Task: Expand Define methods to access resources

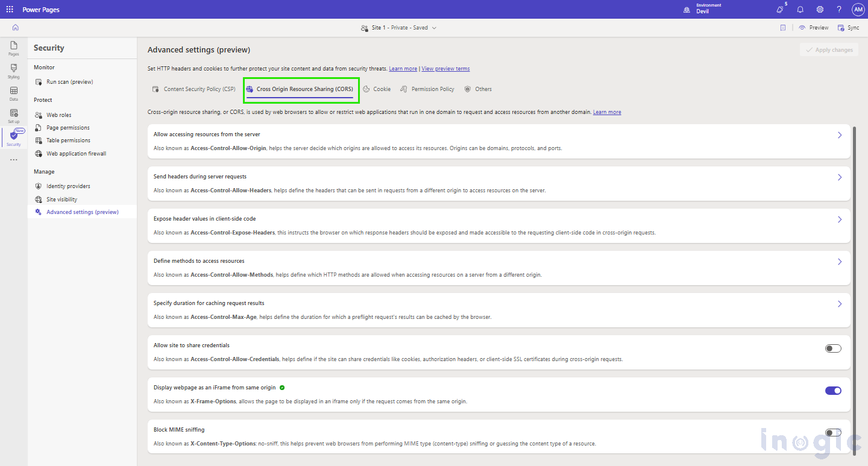Action: (x=840, y=262)
